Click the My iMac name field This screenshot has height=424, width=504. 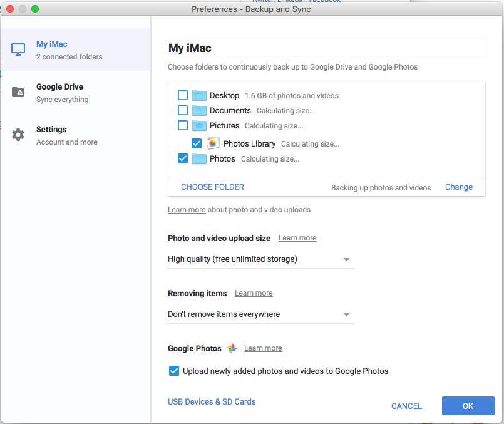(x=326, y=48)
